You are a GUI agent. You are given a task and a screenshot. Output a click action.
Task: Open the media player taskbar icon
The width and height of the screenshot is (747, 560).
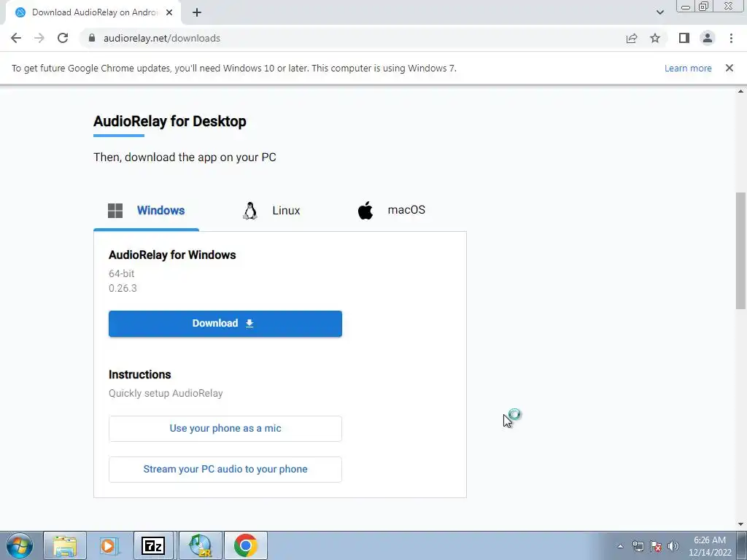coord(109,545)
